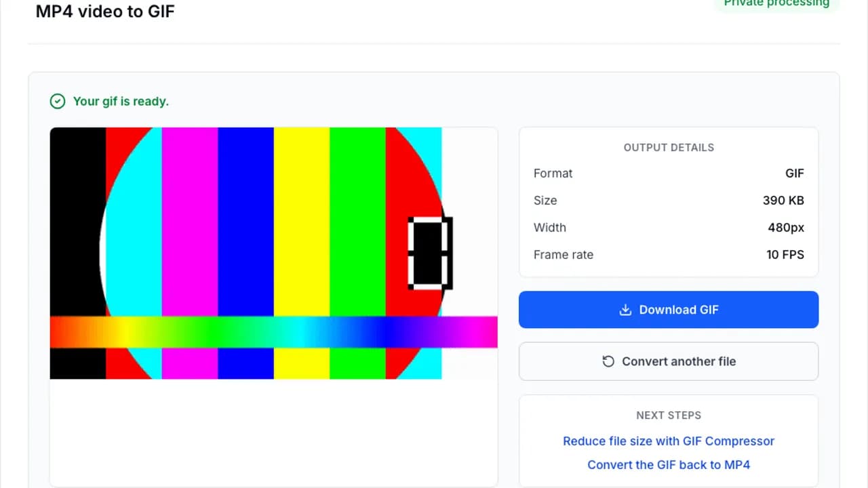Click the green checkmark ready icon
The height and width of the screenshot is (488, 868).
(58, 102)
